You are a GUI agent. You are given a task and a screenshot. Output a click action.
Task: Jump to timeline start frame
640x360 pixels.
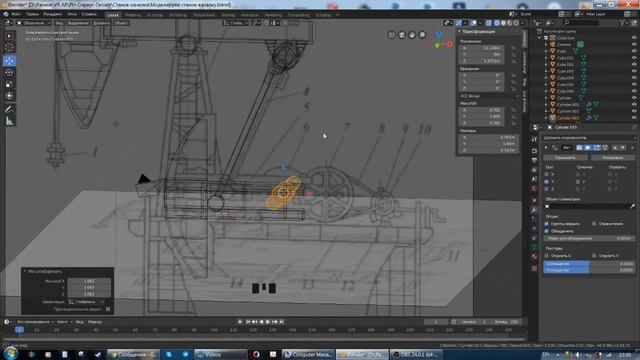(x=248, y=322)
